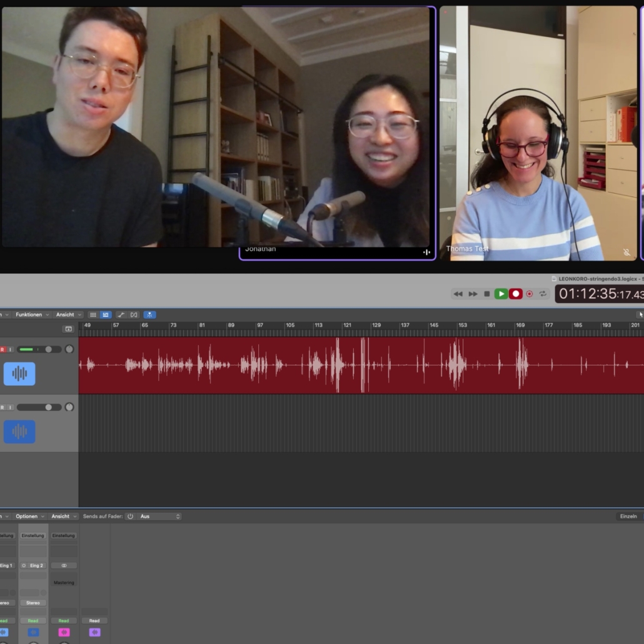Image resolution: width=644 pixels, height=644 pixels.
Task: Click the purple waveform icon in mixer
Action: click(x=94, y=632)
